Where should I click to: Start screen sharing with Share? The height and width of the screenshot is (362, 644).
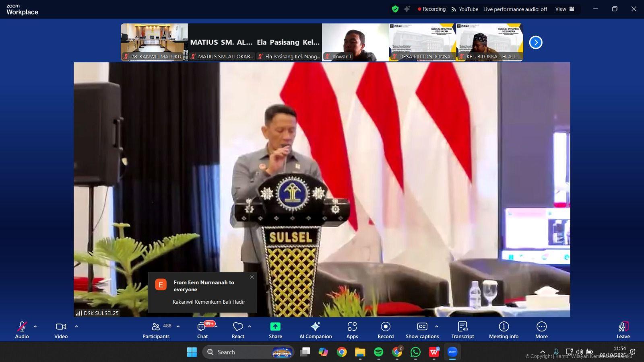pyautogui.click(x=275, y=330)
